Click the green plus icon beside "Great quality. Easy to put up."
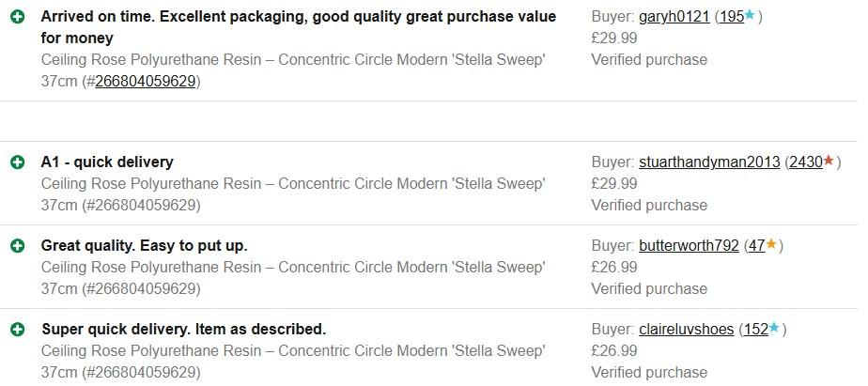Viewport: 868px width, 386px height. [x=18, y=246]
